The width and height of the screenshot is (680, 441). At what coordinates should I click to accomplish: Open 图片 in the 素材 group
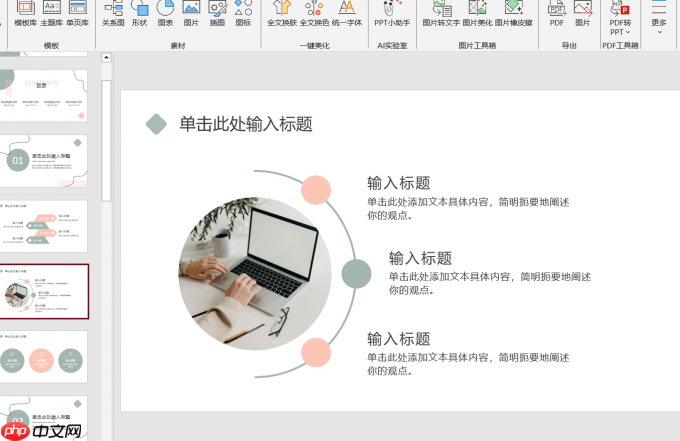(x=191, y=13)
